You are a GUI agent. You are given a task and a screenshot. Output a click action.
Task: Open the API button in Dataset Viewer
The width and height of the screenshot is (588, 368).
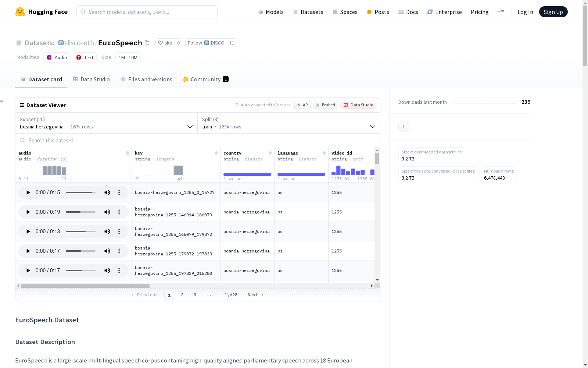coord(302,105)
